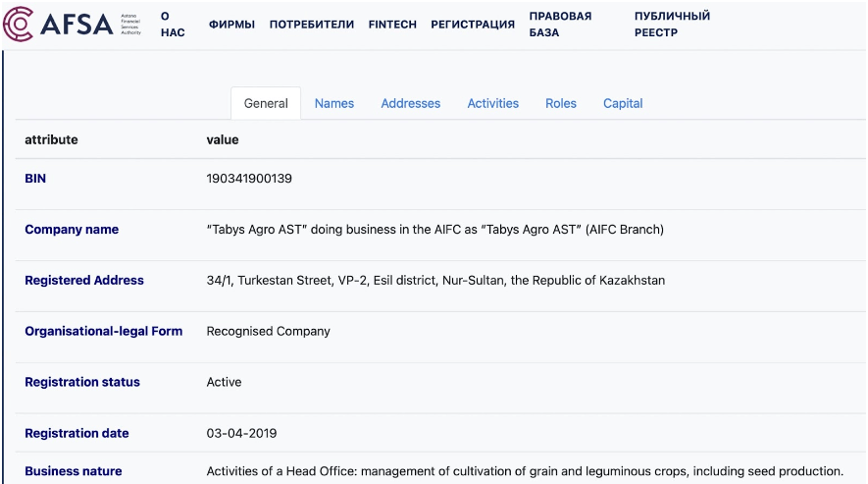868x484 pixels.
Task: Click the AFSA logo icon
Action: click(x=19, y=24)
